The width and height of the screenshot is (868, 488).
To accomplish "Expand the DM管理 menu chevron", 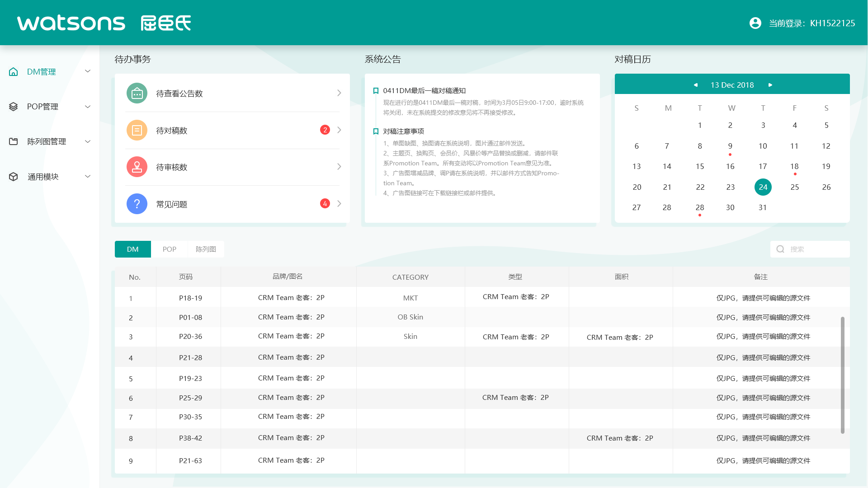I will [88, 71].
